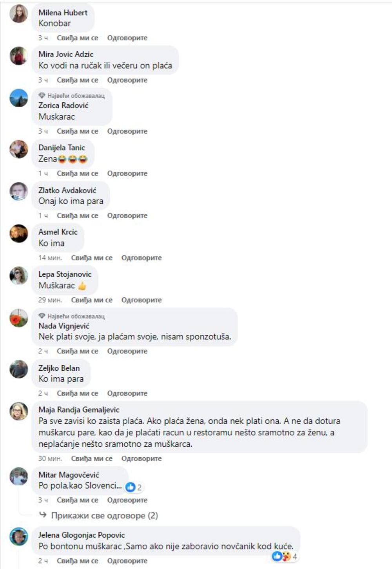Open Zeljko Belan's profile name link
The width and height of the screenshot is (392, 569).
click(59, 368)
